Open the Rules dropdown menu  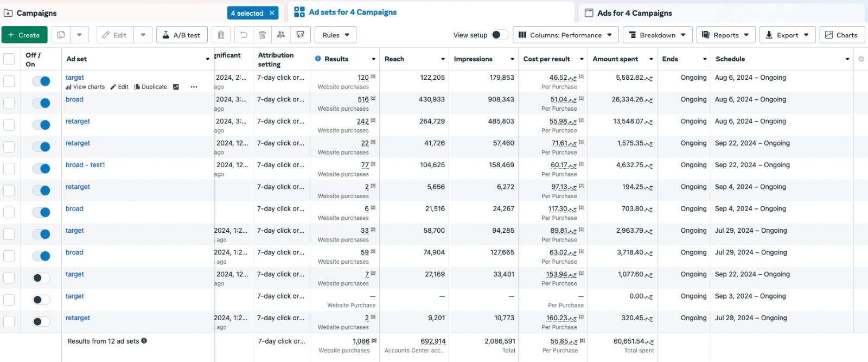tap(335, 35)
